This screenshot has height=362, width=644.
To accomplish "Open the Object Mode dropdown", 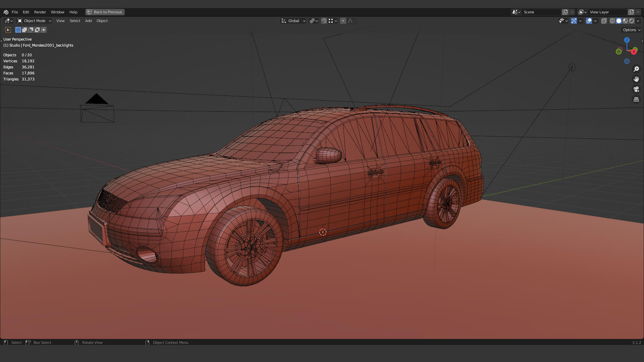I will 34,21.
